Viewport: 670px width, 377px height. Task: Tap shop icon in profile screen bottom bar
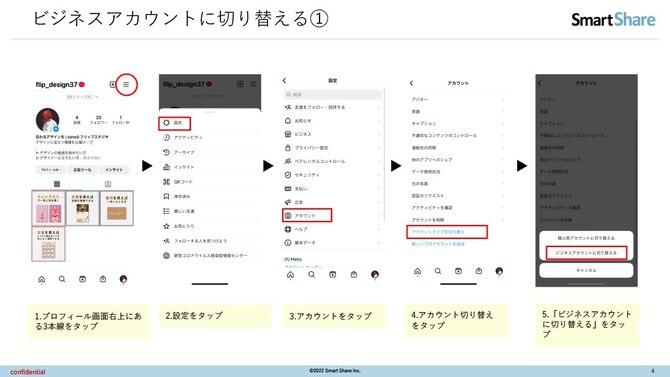[103, 279]
